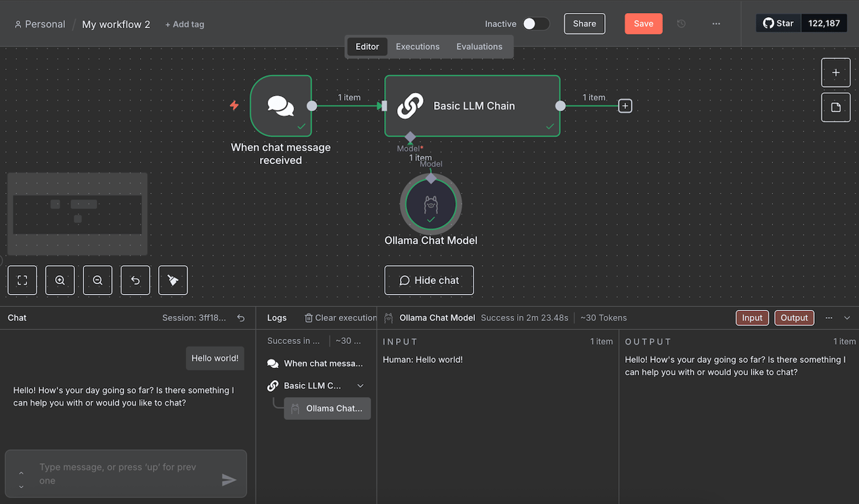Zoom out of the workflow canvas
Screen dimensions: 859x504
coord(97,280)
